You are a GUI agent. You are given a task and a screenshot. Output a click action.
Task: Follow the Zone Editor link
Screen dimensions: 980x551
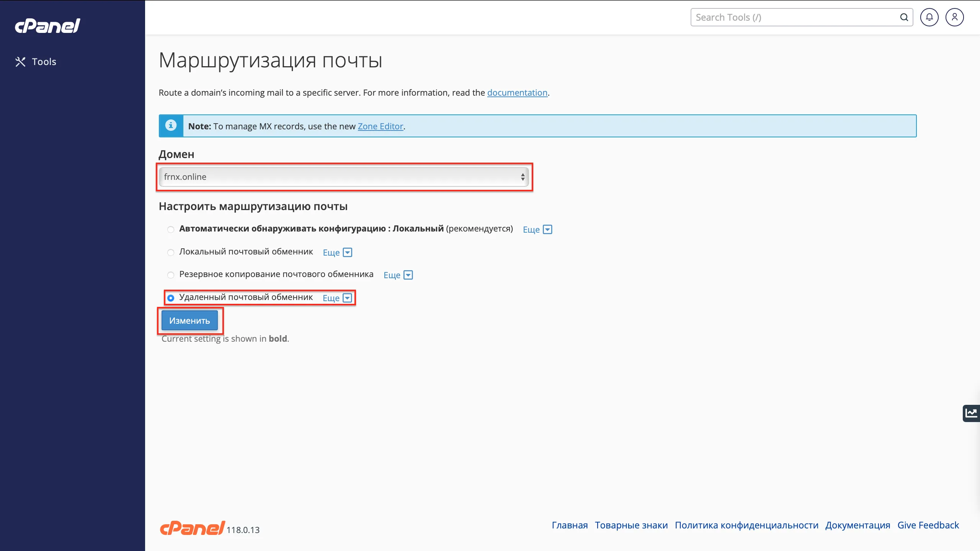[x=380, y=126]
